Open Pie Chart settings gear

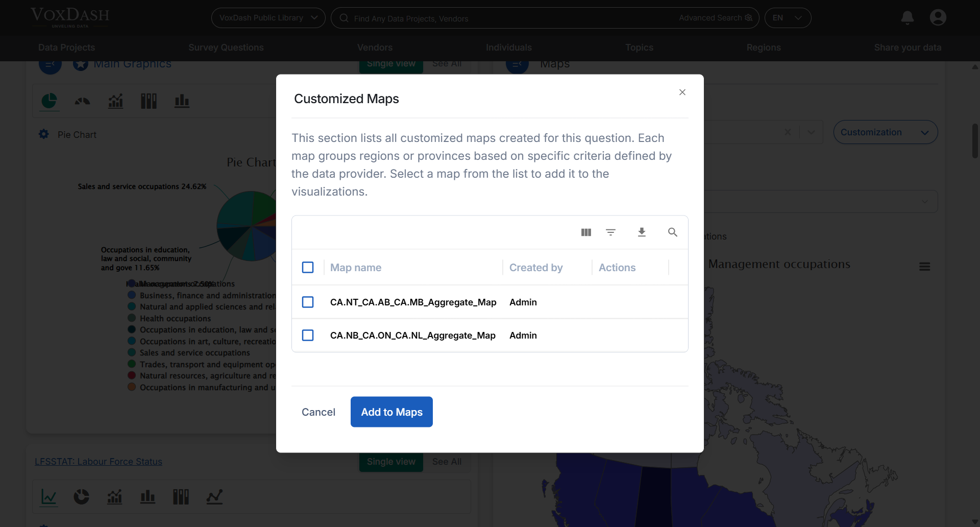click(x=44, y=134)
